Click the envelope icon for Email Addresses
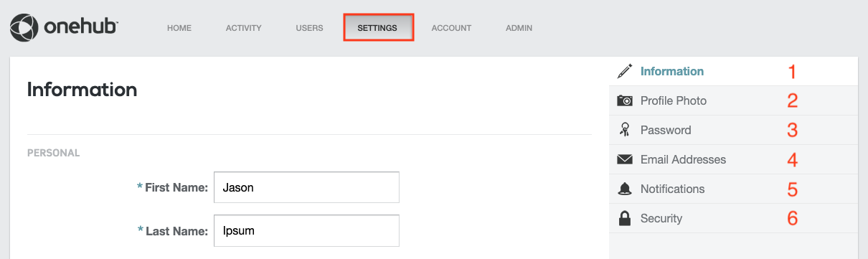Viewport: 868px width, 259px height. (x=625, y=159)
